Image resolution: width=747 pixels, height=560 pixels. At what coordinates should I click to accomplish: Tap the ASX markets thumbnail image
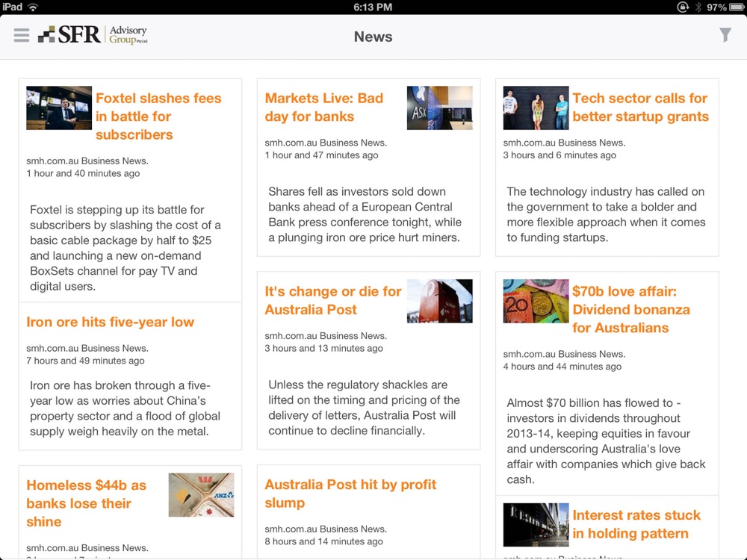440,108
